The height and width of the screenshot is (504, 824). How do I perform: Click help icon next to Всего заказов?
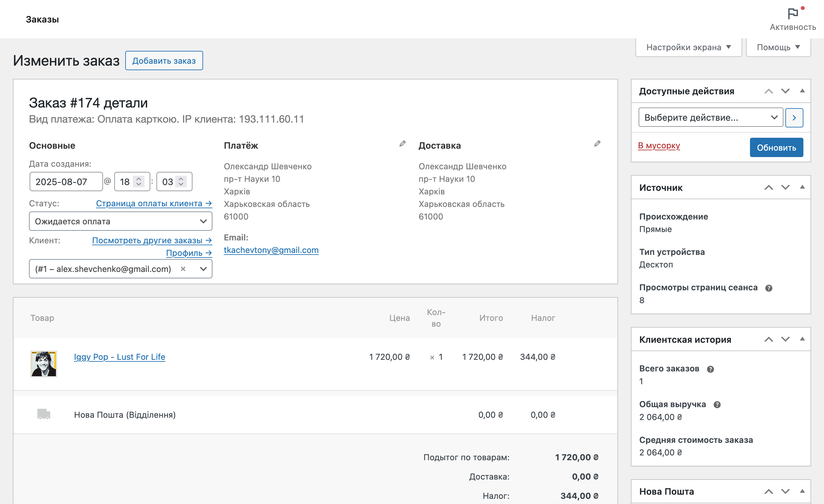(711, 369)
